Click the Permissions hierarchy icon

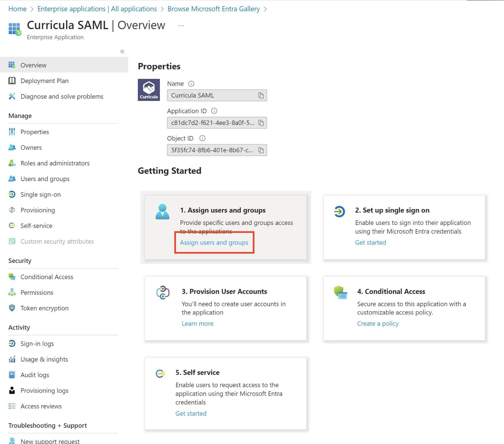click(12, 292)
